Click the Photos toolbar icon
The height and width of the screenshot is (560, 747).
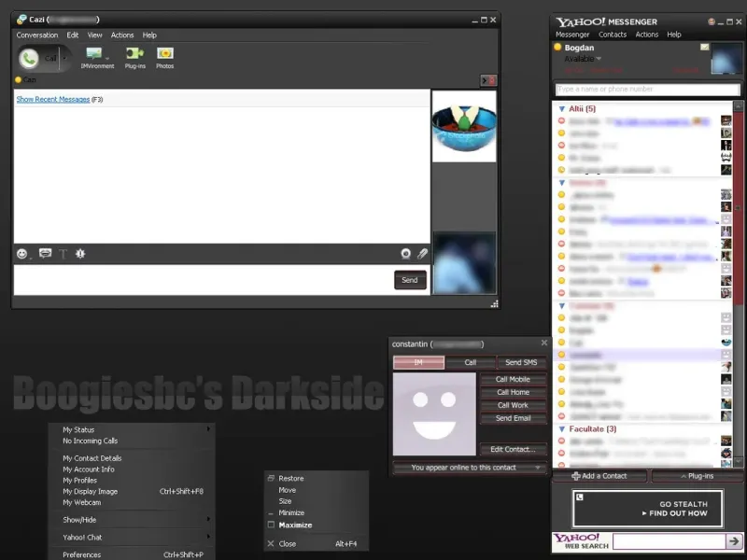(x=165, y=58)
